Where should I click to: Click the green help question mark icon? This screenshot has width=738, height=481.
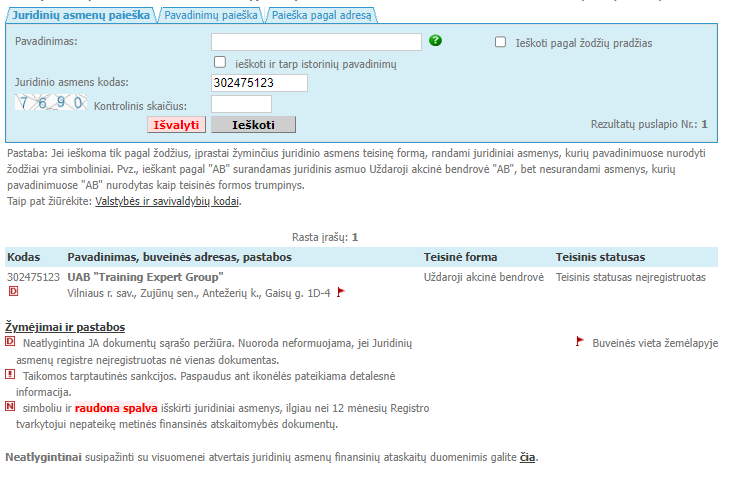(435, 41)
